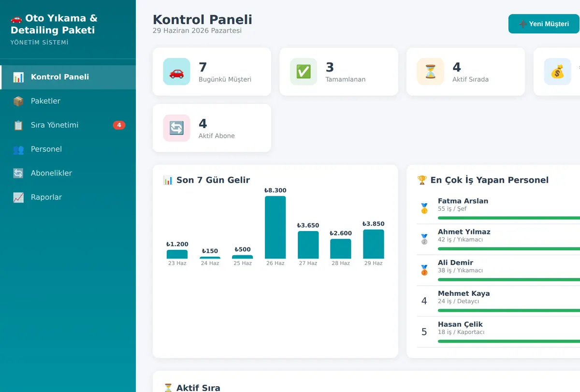Click the checkmark icon on Tamamlanan card
This screenshot has height=392, width=580.
[304, 72]
